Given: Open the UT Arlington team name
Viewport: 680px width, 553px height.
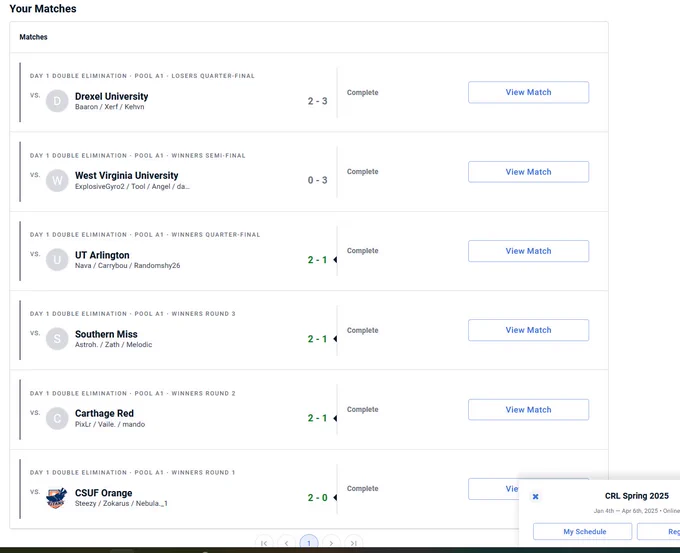Looking at the screenshot, I should [102, 255].
